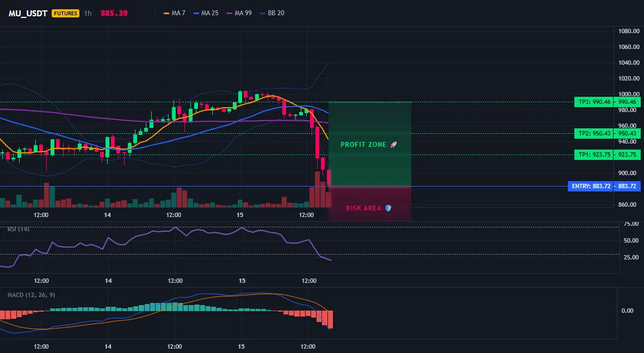Image resolution: width=644 pixels, height=353 pixels.
Task: Click the RISK AREA text
Action: click(x=364, y=208)
